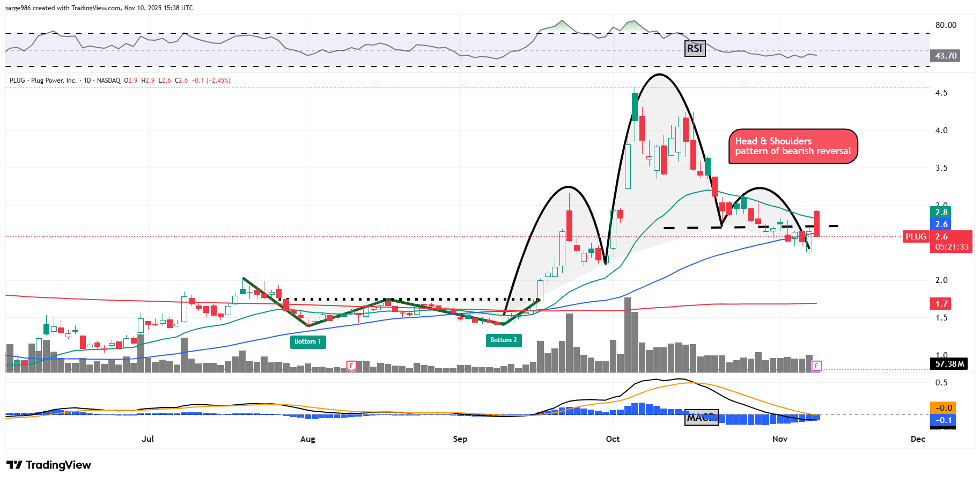Select the RSI indicator label box
This screenshot has width=980, height=481.
coord(695,49)
